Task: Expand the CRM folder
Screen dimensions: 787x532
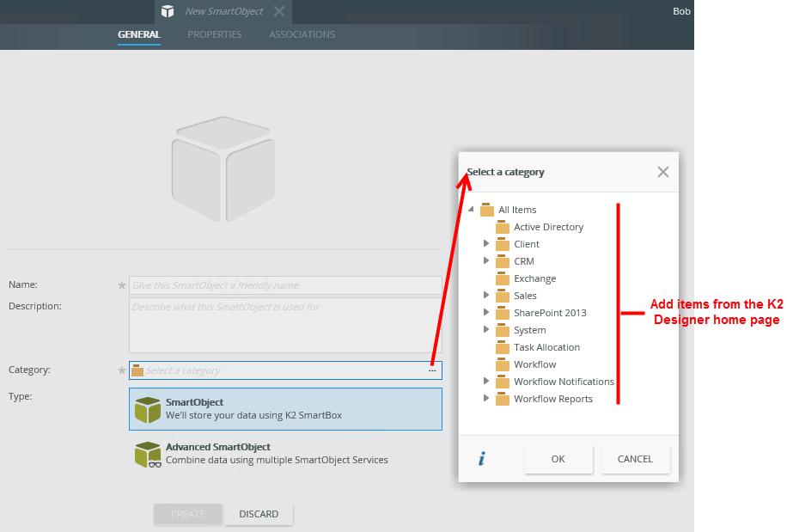Action: [485, 260]
